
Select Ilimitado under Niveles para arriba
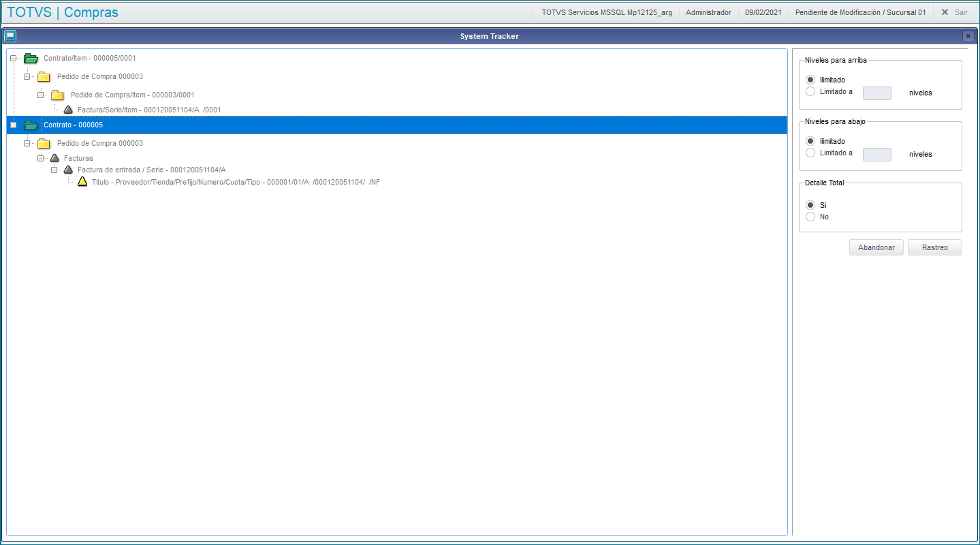tap(810, 80)
